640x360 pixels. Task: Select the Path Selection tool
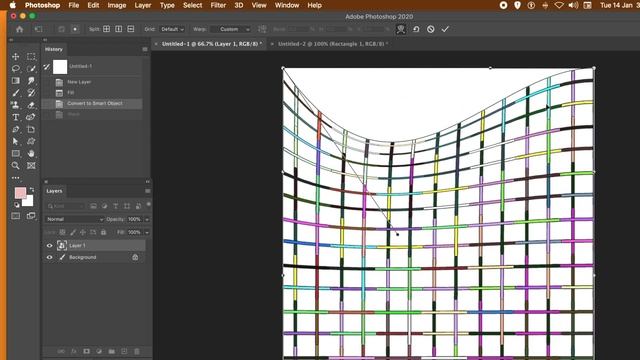pyautogui.click(x=16, y=141)
